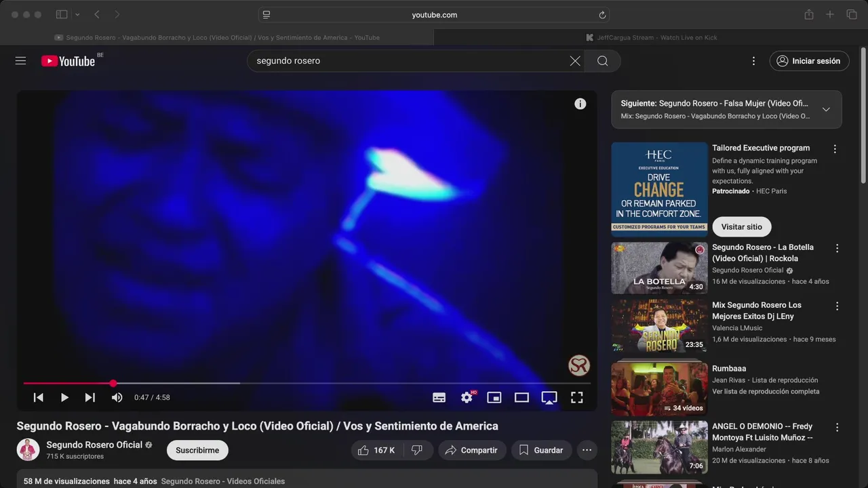Open Safari sidebar tab group dropdown
868x488 pixels.
(77, 14)
